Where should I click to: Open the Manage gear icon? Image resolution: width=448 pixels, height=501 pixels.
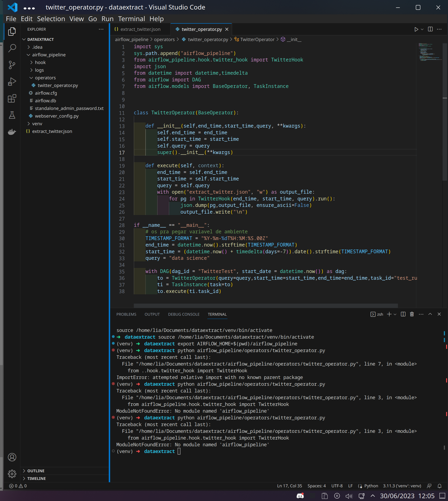coord(12,474)
